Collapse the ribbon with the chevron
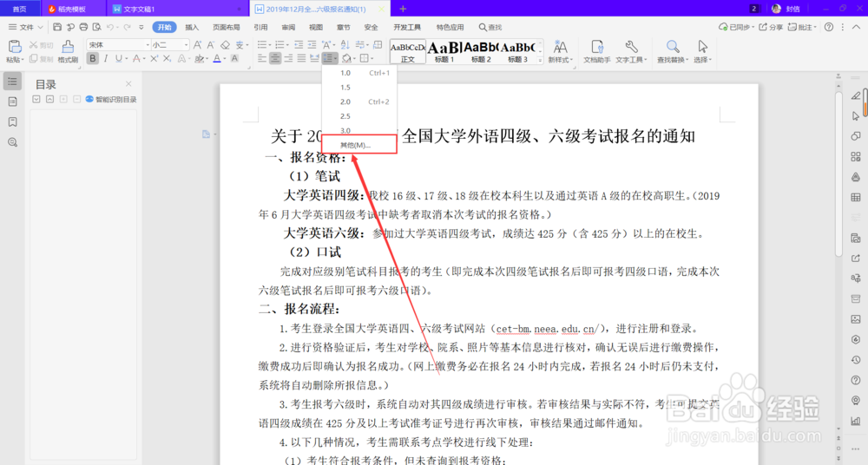Screen dimensions: 868x465 (856, 27)
